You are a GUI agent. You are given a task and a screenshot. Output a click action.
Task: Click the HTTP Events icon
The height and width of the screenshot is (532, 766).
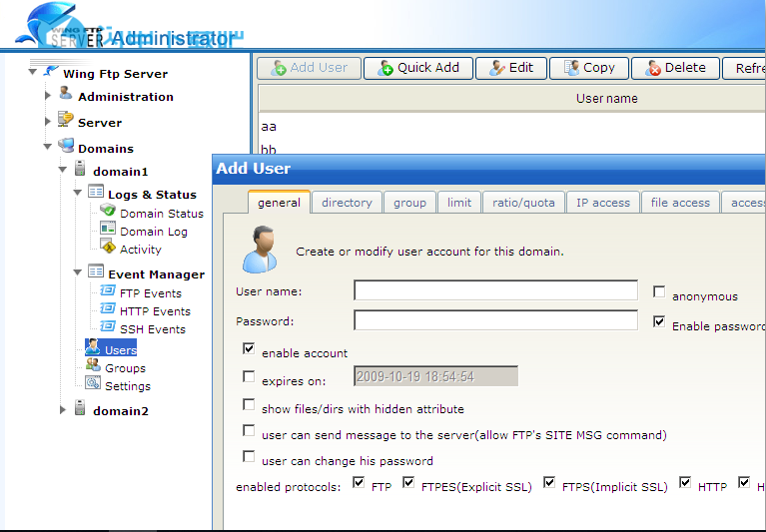108,308
